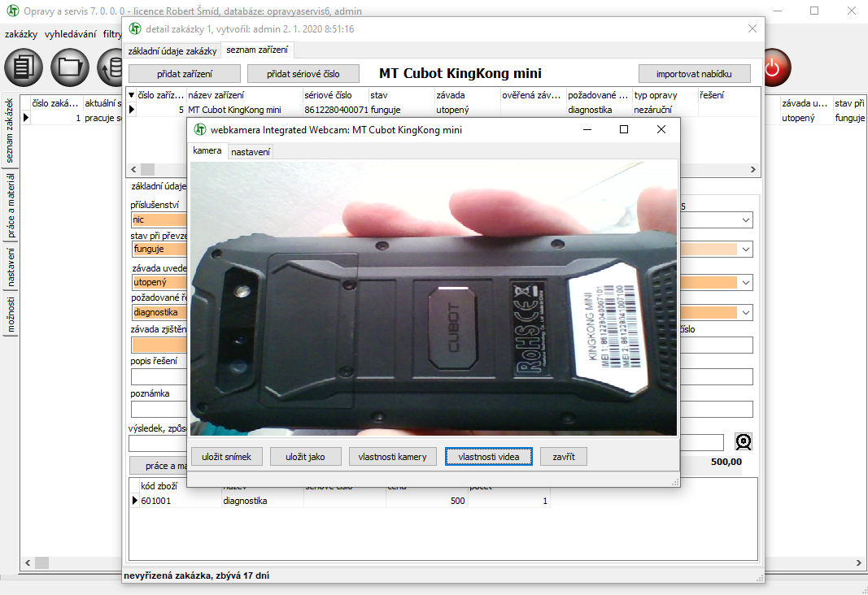Screen dimensions: 868x595
Task: Close the detail zakázky window
Action: [752, 28]
